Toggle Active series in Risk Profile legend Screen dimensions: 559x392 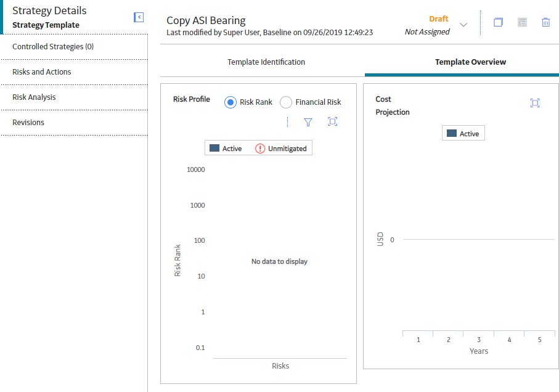pos(226,149)
